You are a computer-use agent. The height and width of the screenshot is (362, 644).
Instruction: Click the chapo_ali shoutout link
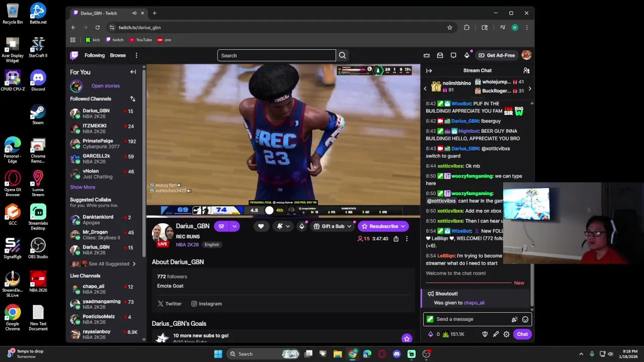point(474,303)
